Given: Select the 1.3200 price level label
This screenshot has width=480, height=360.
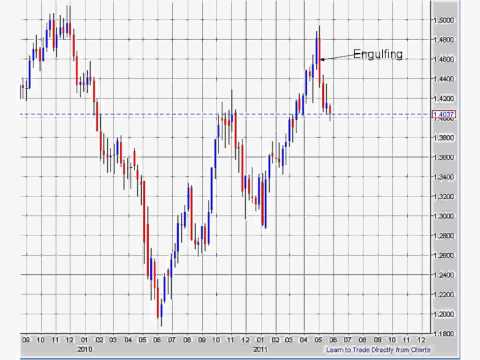Looking at the screenshot, I should [444, 197].
